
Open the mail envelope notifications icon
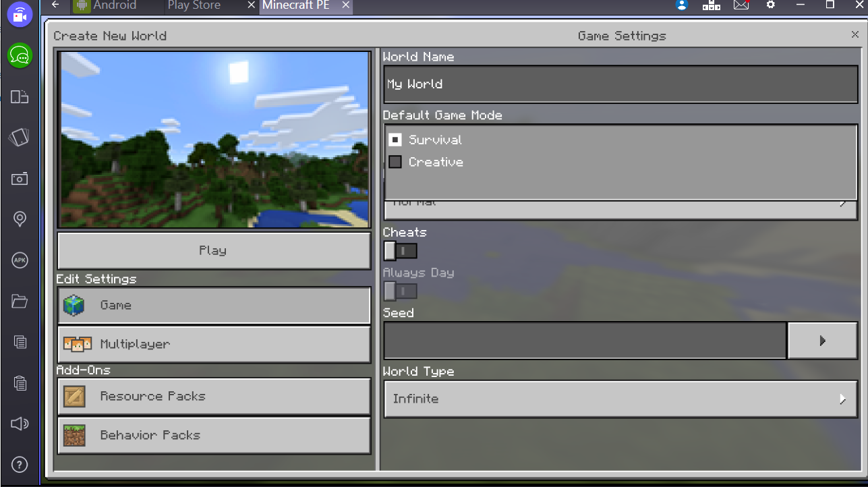[741, 5]
